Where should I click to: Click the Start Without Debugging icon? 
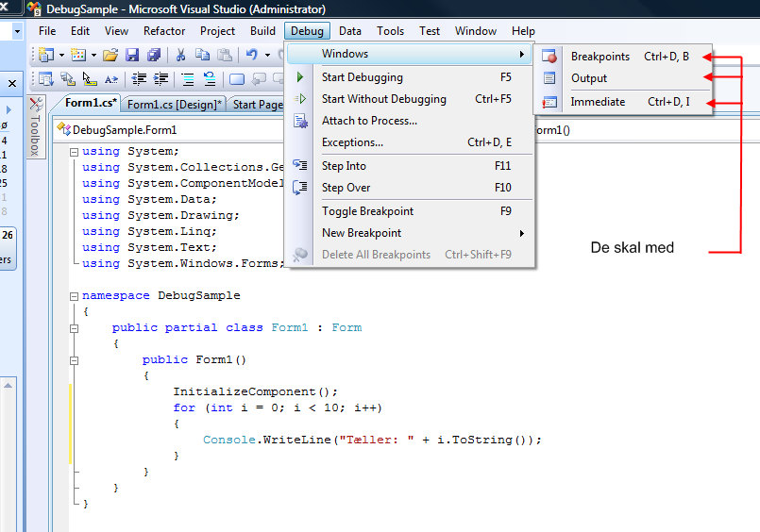[x=300, y=99]
